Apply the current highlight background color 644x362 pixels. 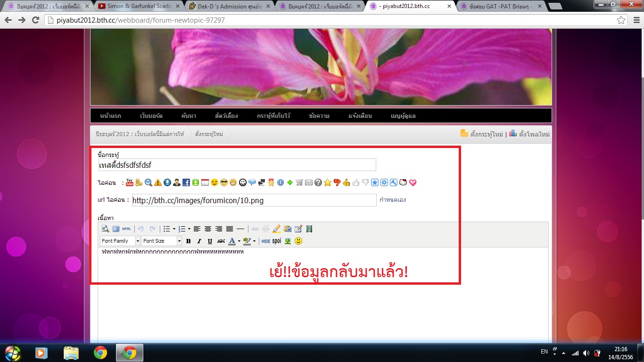point(247,241)
